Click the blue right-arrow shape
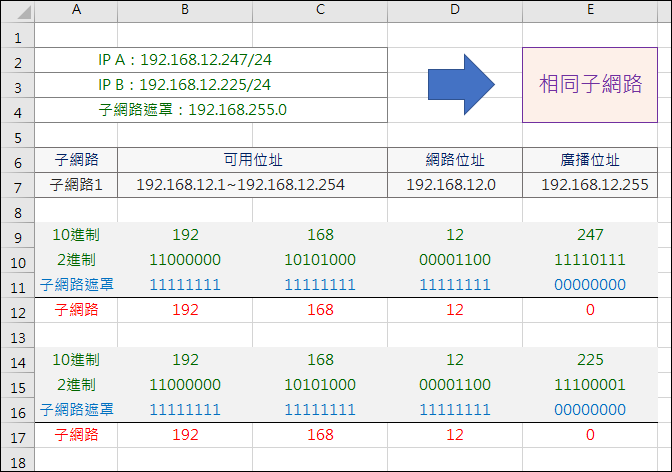The height and width of the screenshot is (472, 672). click(462, 84)
